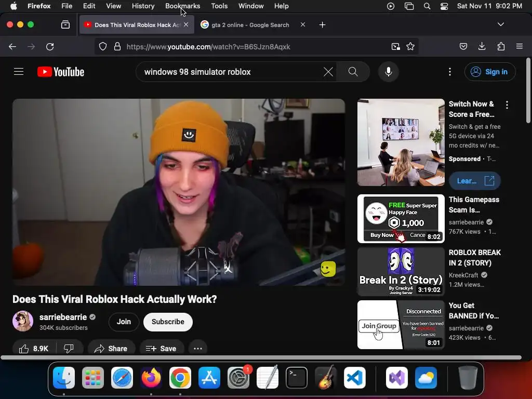The height and width of the screenshot is (399, 532).
Task: Reload the current page
Action: (50, 46)
